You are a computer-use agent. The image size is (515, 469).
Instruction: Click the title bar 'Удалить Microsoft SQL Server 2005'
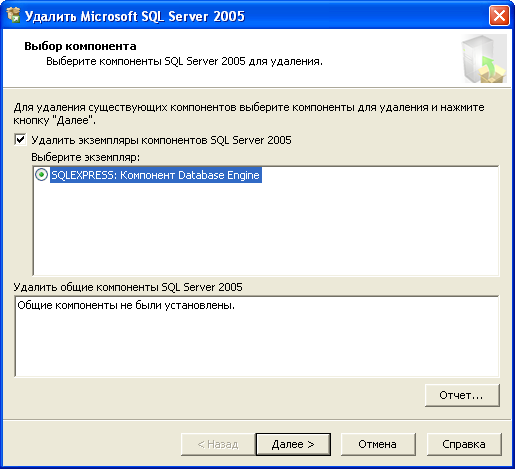(x=135, y=16)
